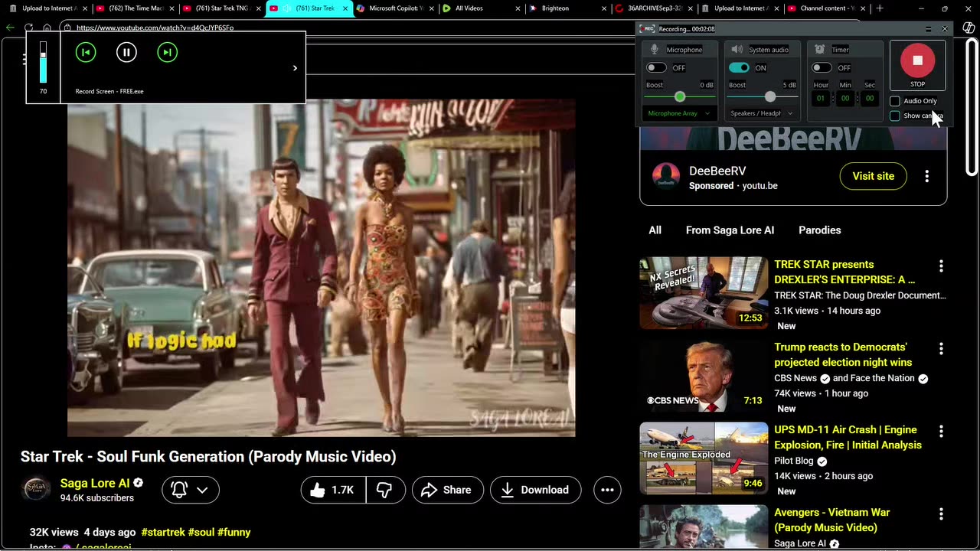Skip to previous track in media overlay
Screen dimensions: 980x551
86,52
